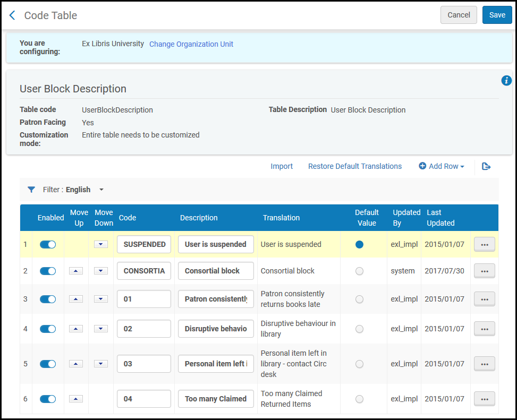Screen dimensions: 517x420
Task: Edit the 03 code field
Action: (144, 364)
